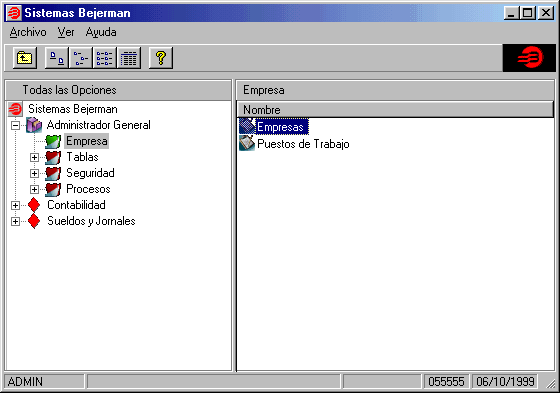Select Puestos de Trabajo in list
Screen dimensions: 560x393
click(303, 144)
